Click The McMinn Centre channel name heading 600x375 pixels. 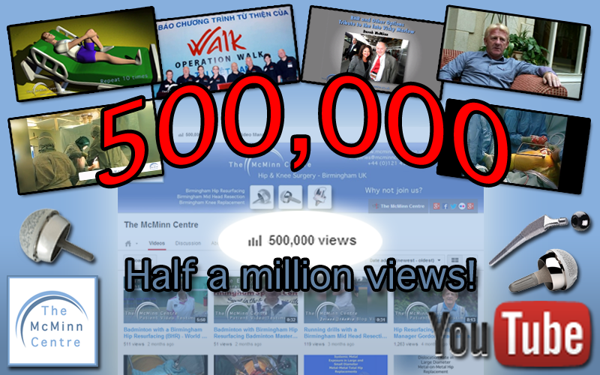point(161,225)
